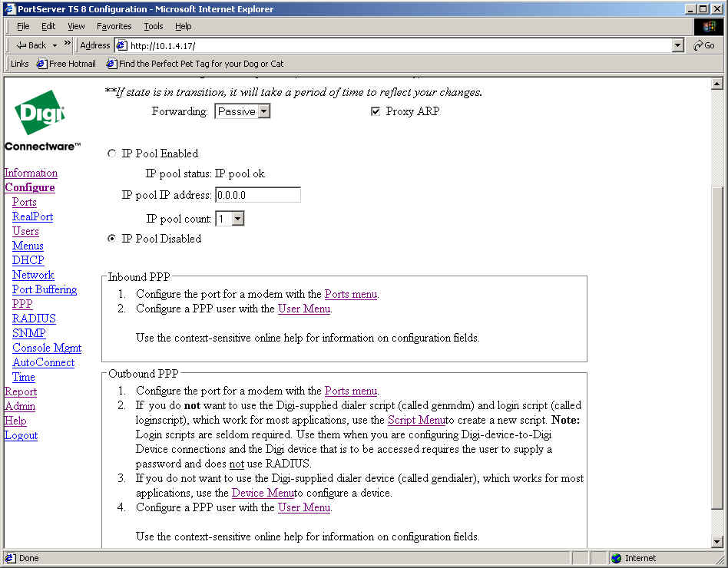
Task: Select the IP Pool Disabled radio button
Action: [x=112, y=239]
